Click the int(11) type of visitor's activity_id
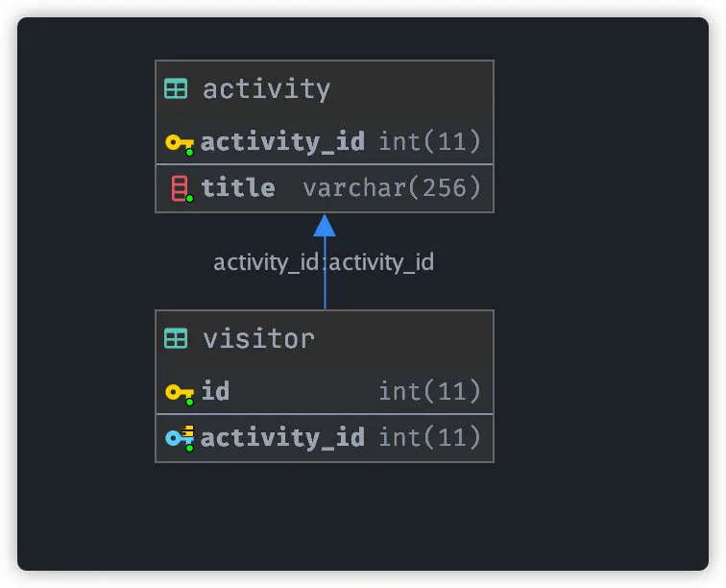Image resolution: width=726 pixels, height=588 pixels. point(430,437)
